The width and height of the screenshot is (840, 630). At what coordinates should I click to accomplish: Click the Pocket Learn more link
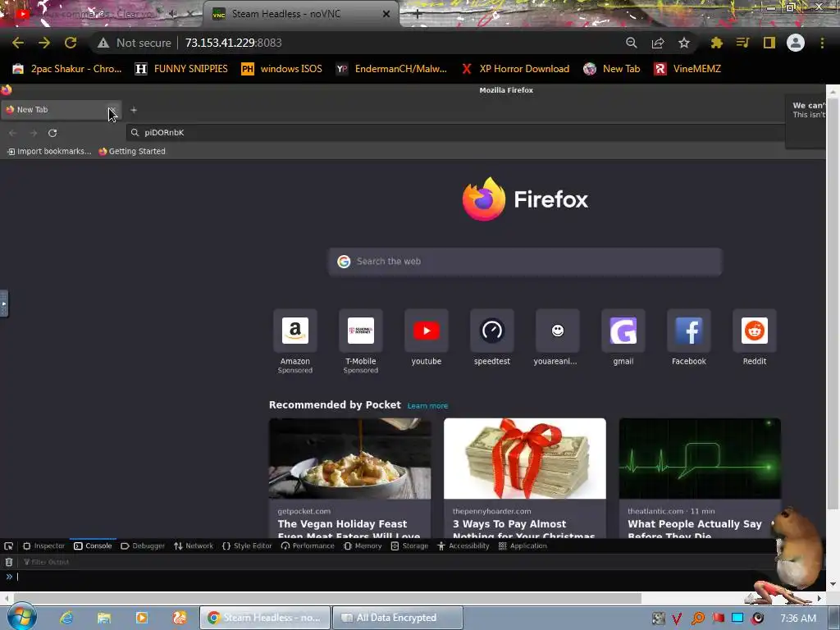tap(427, 406)
